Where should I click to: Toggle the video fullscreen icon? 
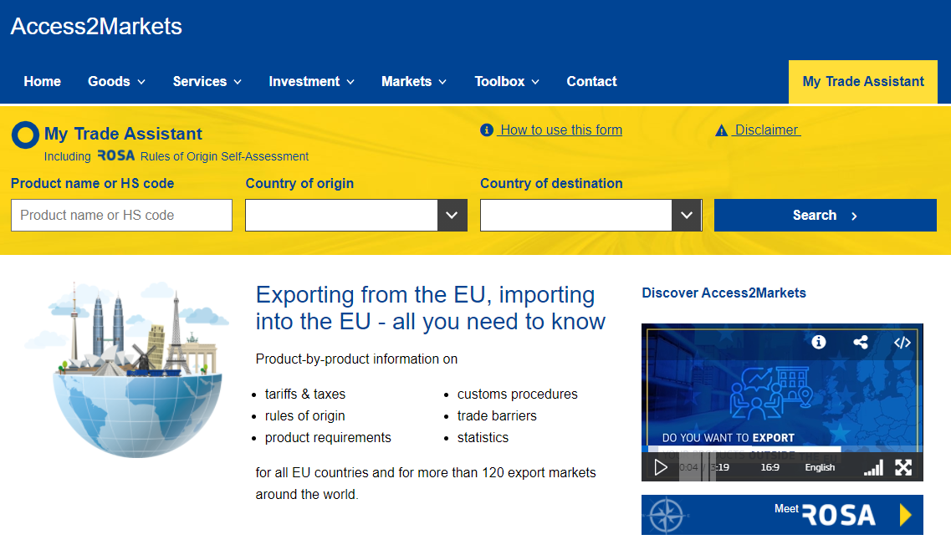point(903,467)
